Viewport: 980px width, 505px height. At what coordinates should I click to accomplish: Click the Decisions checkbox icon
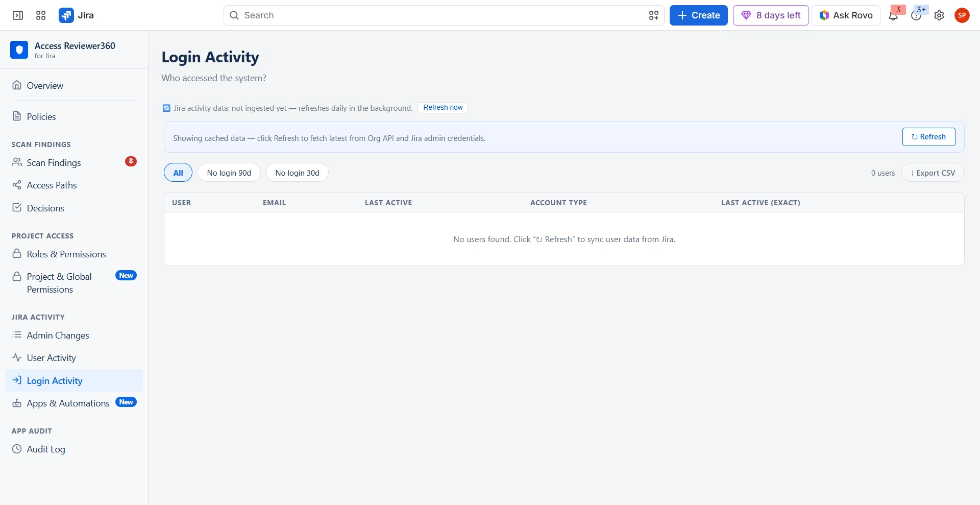(17, 207)
